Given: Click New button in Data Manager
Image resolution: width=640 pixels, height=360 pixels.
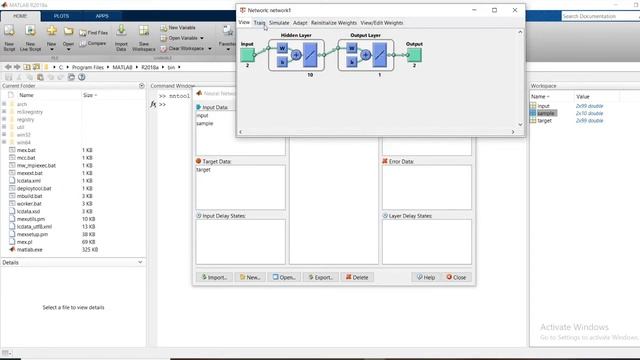Looking at the screenshot, I should point(250,277).
